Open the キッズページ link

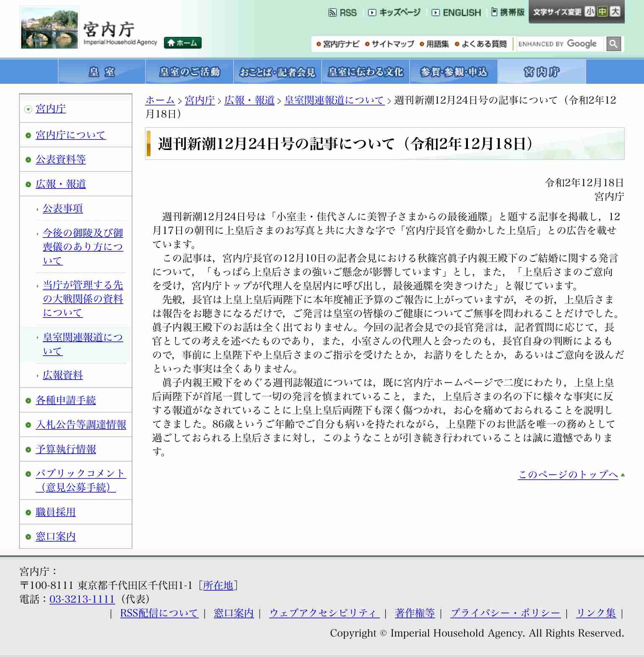pos(394,13)
